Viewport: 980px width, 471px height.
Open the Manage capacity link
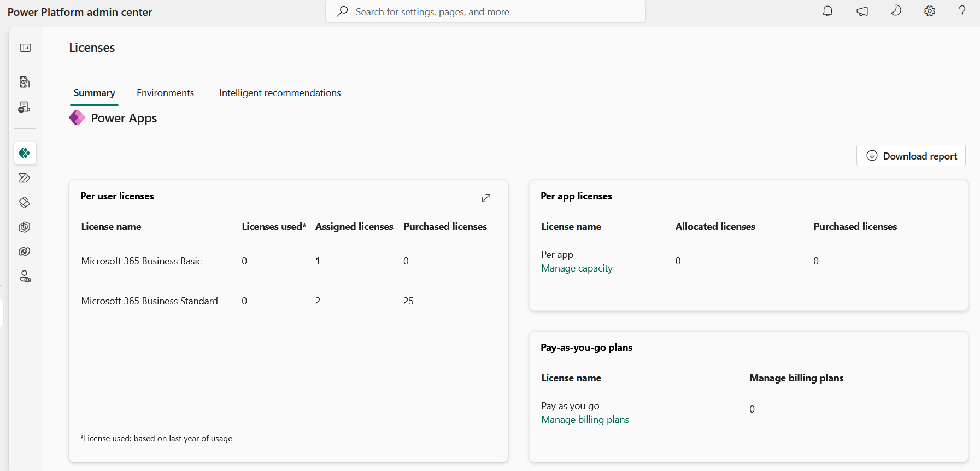coord(577,268)
